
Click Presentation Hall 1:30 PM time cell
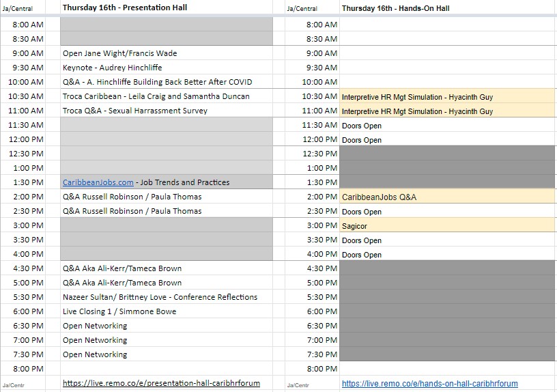[x=23, y=182]
